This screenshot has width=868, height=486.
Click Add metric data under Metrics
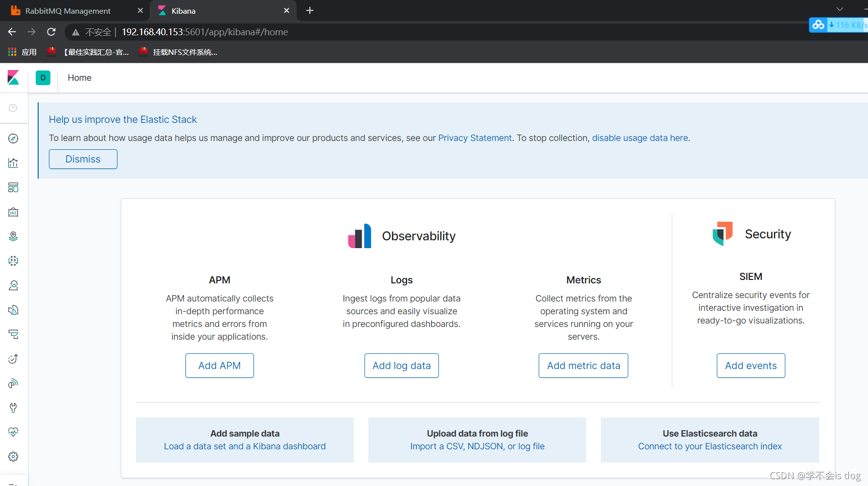[x=583, y=366]
